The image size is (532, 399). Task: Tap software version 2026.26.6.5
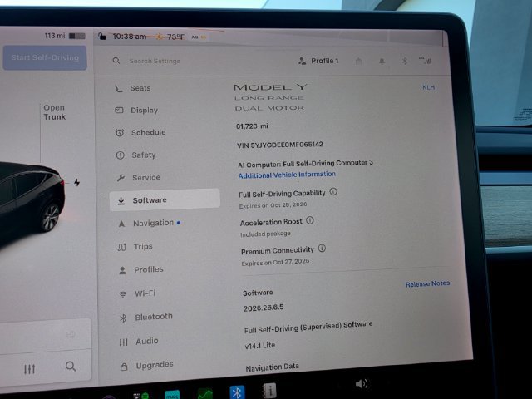[264, 308]
